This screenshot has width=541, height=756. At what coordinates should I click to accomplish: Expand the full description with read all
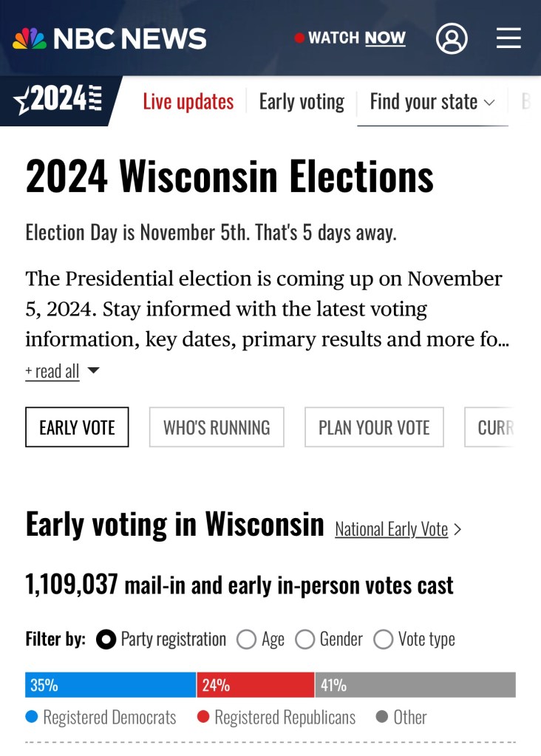[52, 371]
